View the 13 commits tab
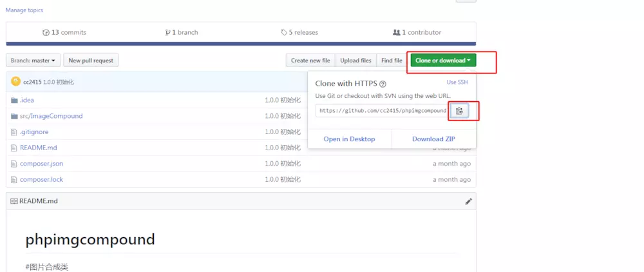This screenshot has width=644, height=272. pos(64,32)
